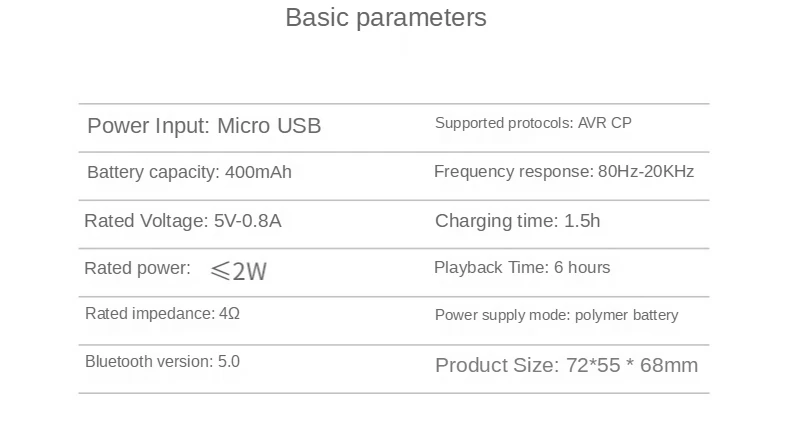Click the 80Hz-20KHz value
This screenshot has height=429, width=788.
[x=646, y=171]
